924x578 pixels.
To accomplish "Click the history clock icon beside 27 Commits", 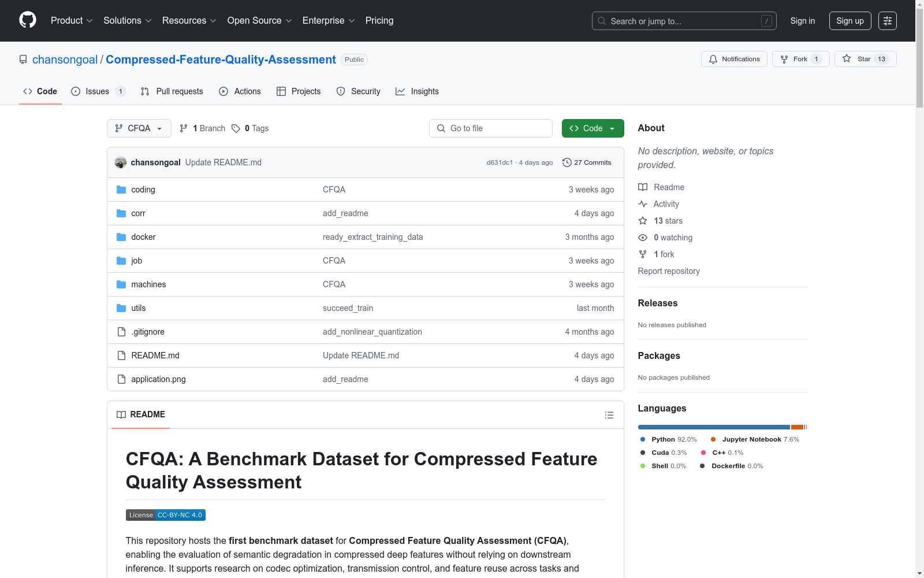I will (567, 162).
